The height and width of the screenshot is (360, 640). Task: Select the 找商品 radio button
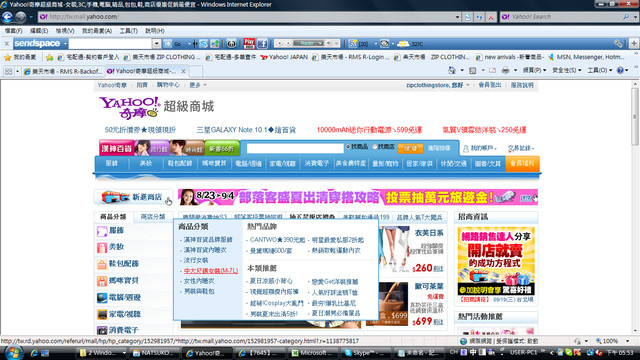tap(348, 147)
